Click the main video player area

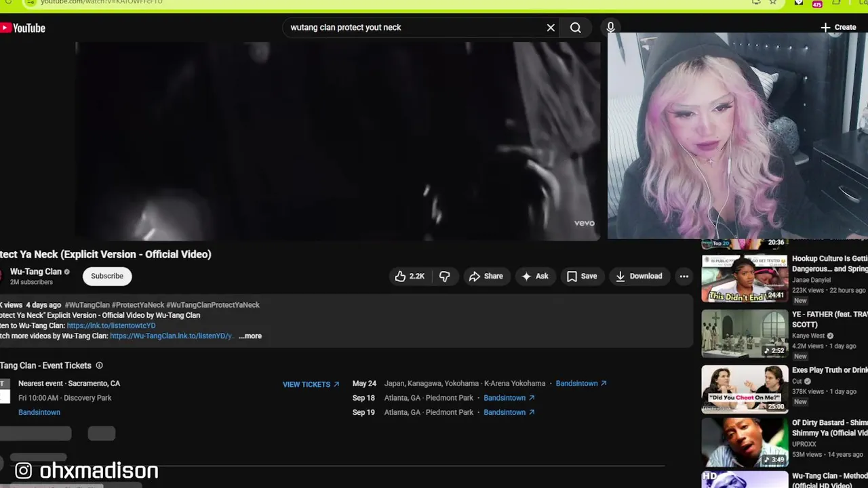(338, 141)
